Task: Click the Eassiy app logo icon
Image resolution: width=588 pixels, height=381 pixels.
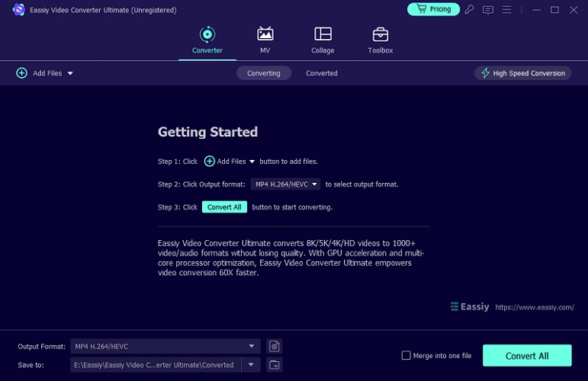Action: coord(18,10)
